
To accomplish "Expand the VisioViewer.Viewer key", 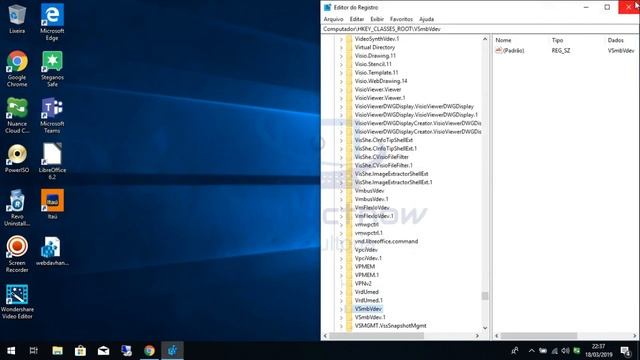I will coord(341,90).
